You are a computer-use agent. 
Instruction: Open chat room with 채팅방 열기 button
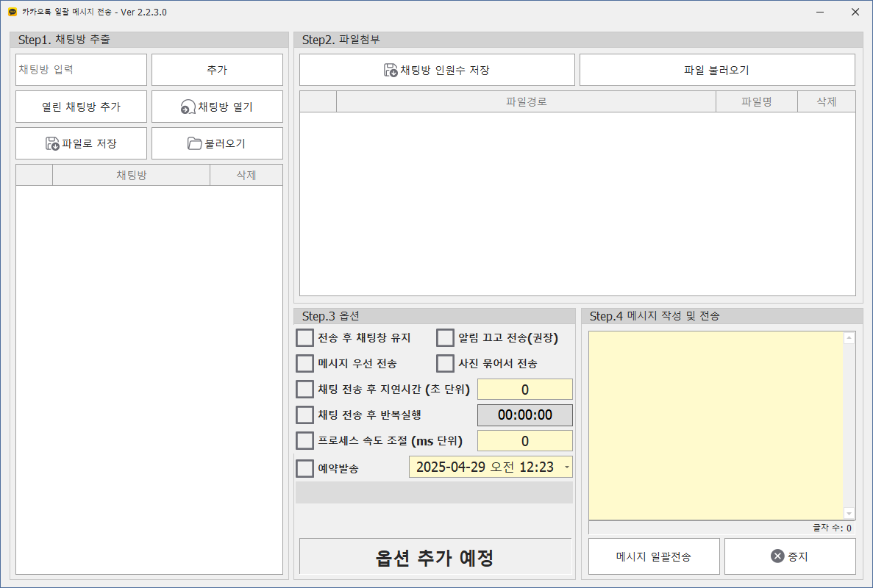(217, 107)
